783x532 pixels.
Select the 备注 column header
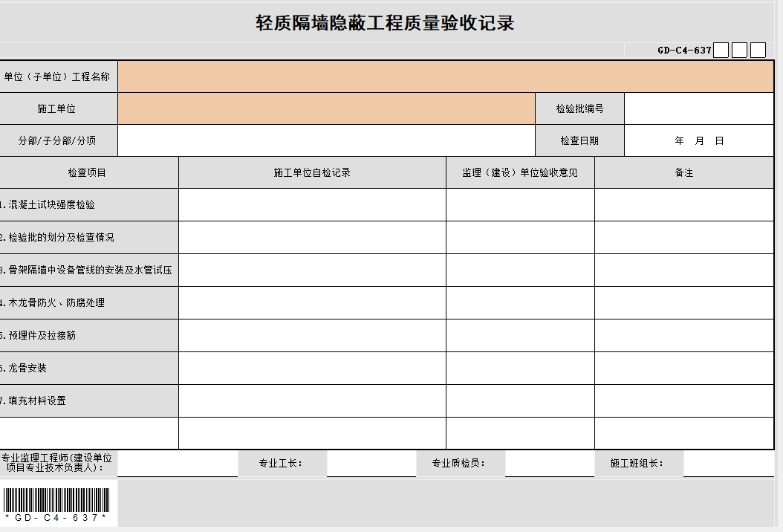coord(684,172)
